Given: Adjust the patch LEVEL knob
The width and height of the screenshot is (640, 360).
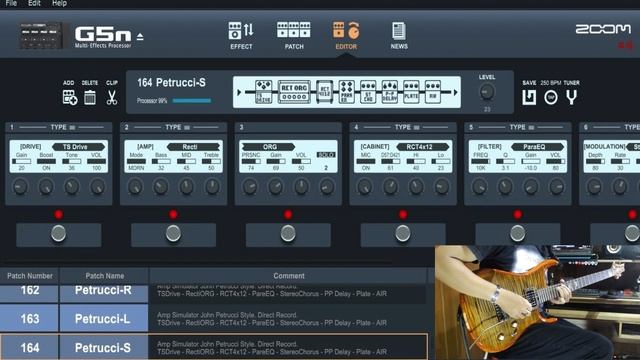Looking at the screenshot, I should (x=487, y=92).
